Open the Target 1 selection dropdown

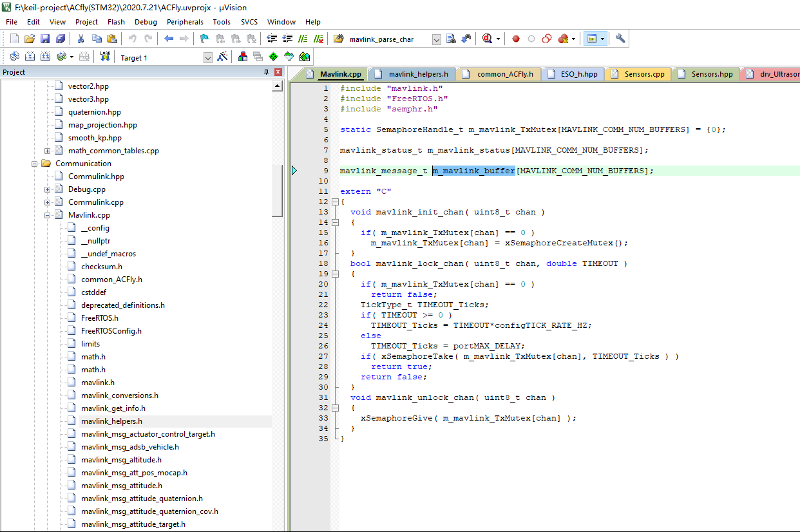point(208,57)
